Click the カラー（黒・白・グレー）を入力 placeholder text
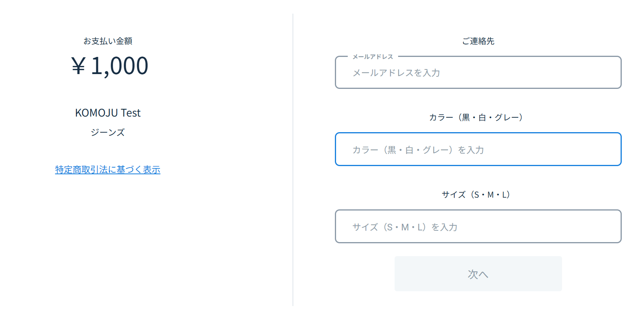This screenshot has height=315, width=644. (418, 150)
